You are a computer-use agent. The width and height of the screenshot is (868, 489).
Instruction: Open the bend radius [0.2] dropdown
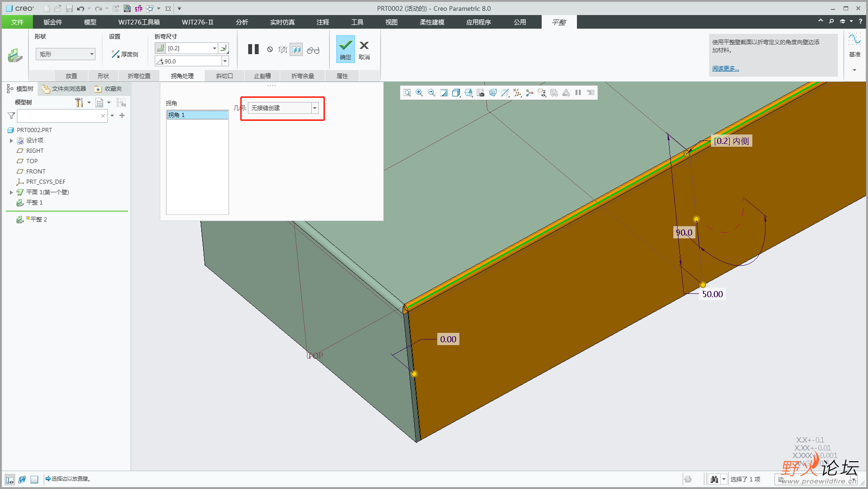214,48
